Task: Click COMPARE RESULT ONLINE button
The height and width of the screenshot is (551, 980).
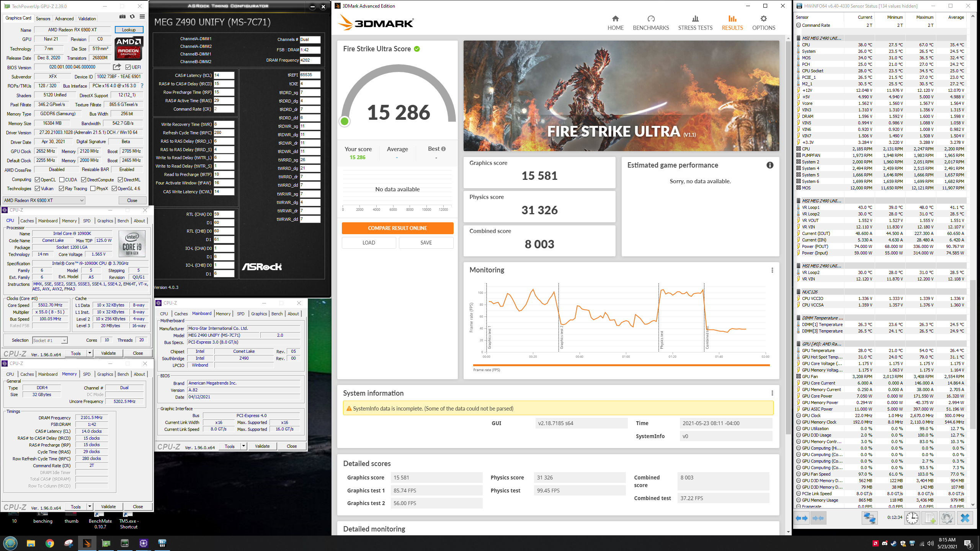Action: click(397, 228)
